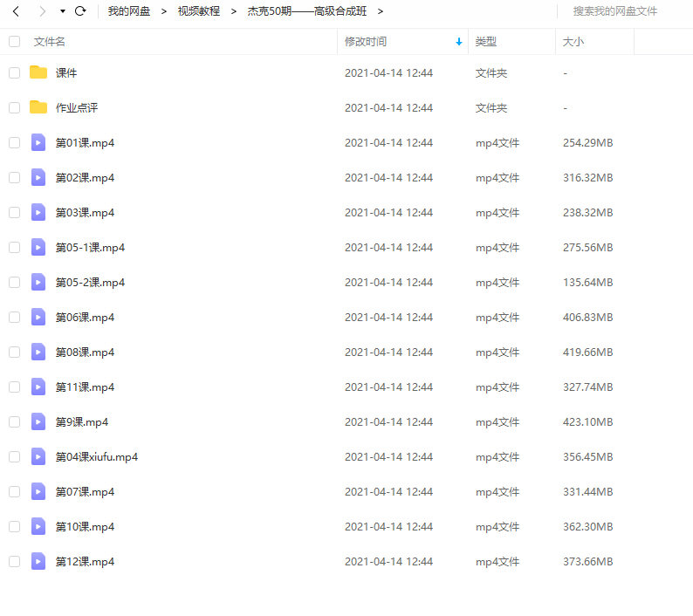The height and width of the screenshot is (616, 693).
Task: Click the video icon for 第01课.mp4
Action: pos(38,142)
